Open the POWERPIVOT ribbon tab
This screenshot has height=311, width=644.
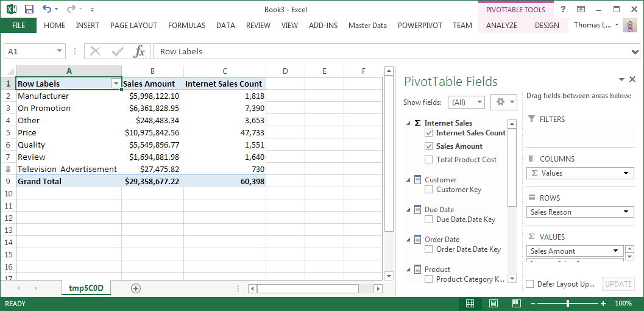pyautogui.click(x=420, y=26)
